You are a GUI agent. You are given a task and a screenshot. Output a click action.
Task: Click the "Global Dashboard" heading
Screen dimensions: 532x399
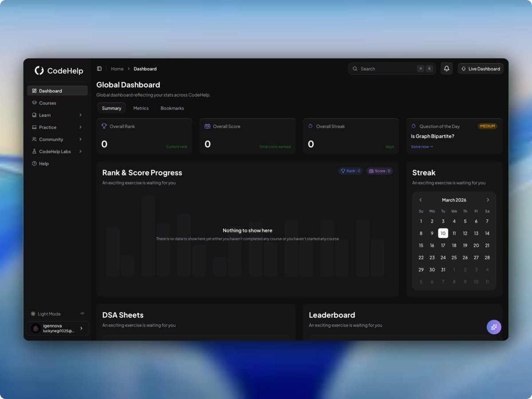point(128,85)
